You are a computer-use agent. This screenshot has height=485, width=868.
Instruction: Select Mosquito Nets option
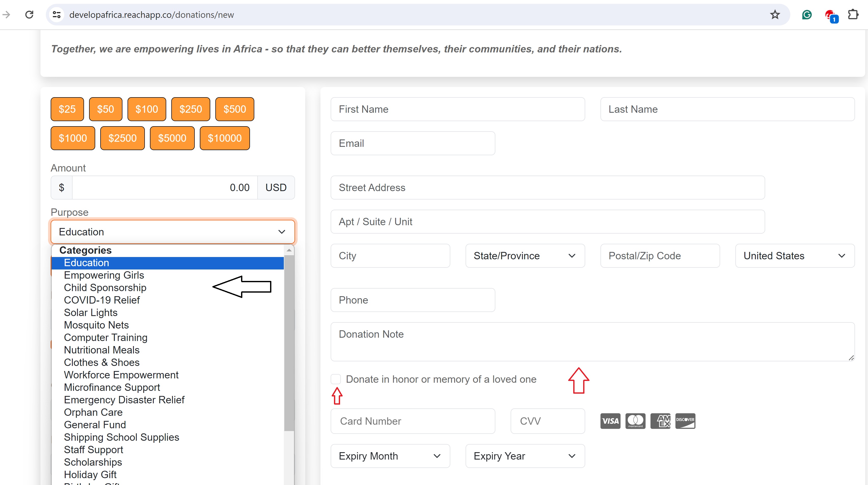pos(168,325)
